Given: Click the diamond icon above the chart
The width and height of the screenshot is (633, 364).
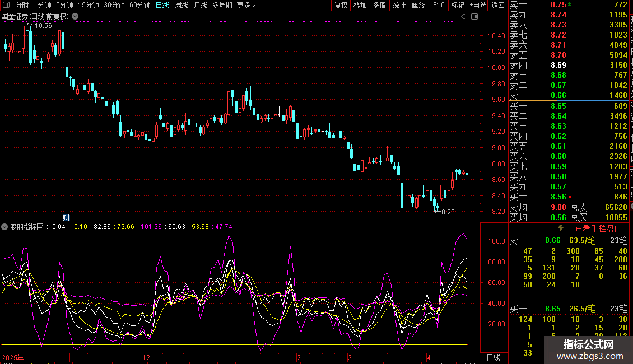Looking at the screenshot, I should point(464,17).
